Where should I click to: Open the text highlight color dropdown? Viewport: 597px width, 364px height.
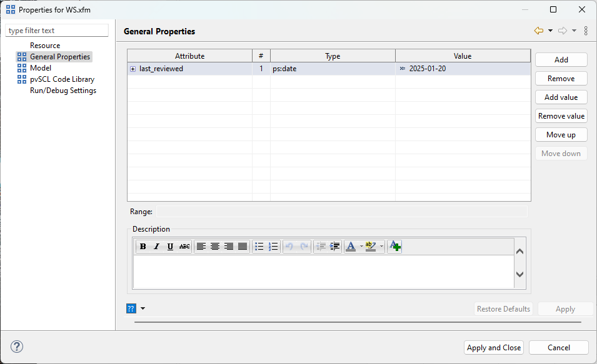coord(381,246)
